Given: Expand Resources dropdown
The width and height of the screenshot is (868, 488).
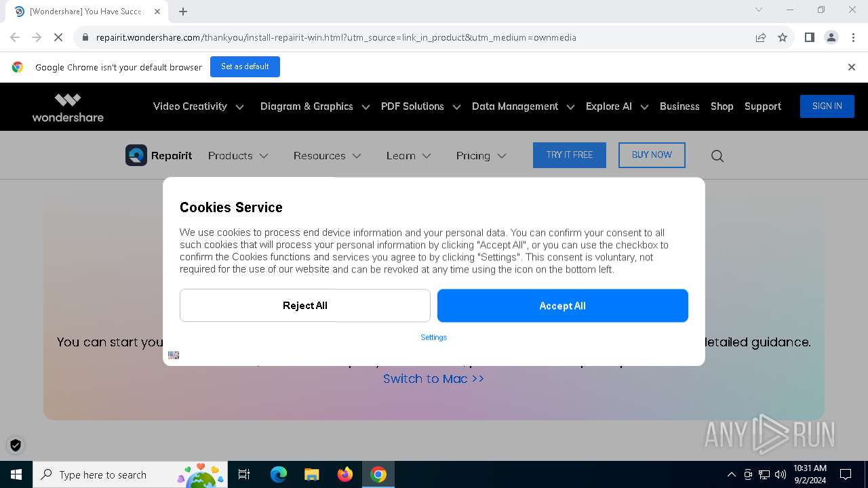Looking at the screenshot, I should [x=327, y=156].
